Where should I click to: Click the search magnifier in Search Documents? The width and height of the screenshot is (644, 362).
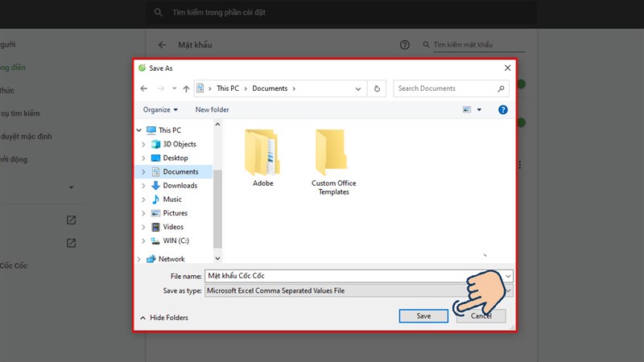pyautogui.click(x=501, y=88)
